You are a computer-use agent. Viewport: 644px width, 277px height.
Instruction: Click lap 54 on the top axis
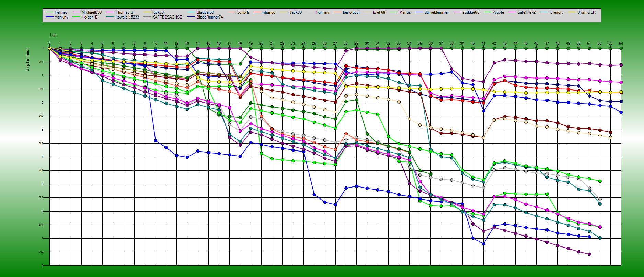621,44
